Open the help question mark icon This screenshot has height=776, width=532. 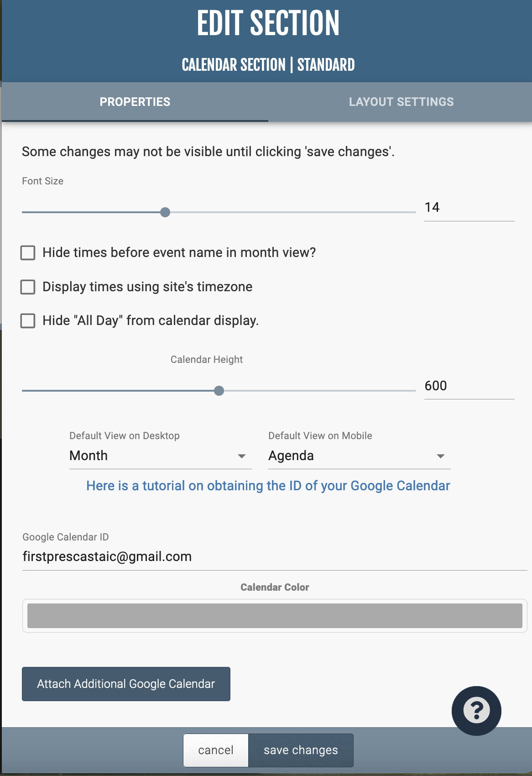click(x=476, y=710)
